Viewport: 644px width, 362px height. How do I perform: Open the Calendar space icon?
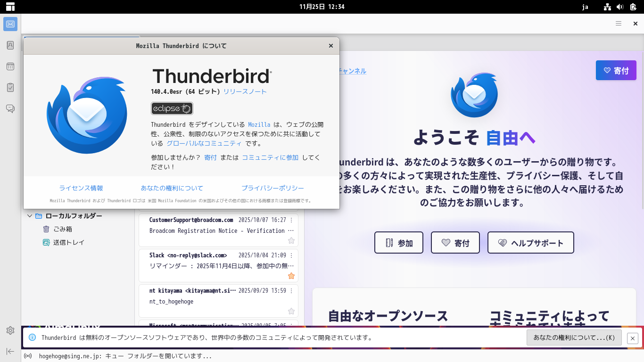click(10, 66)
